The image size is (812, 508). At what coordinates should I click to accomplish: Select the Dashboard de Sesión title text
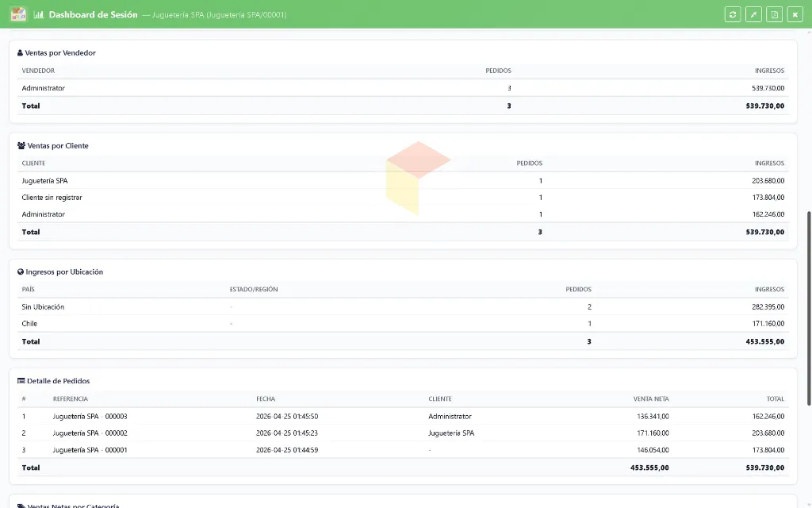pos(94,14)
